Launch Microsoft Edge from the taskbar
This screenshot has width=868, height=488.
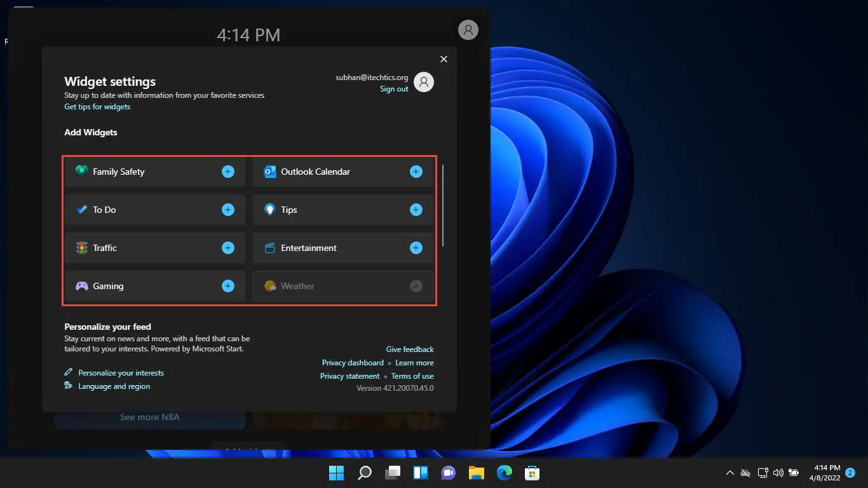tap(505, 473)
